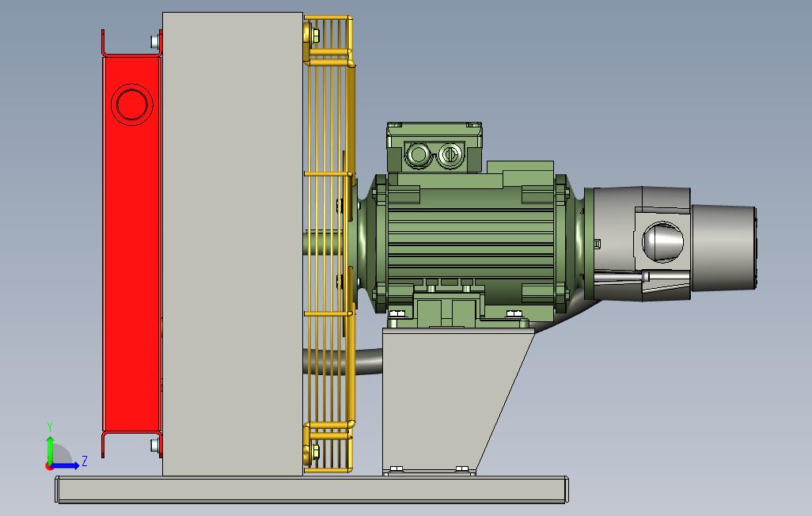Image resolution: width=812 pixels, height=516 pixels.
Task: Select the circular port on the red tank
Action: 131,104
